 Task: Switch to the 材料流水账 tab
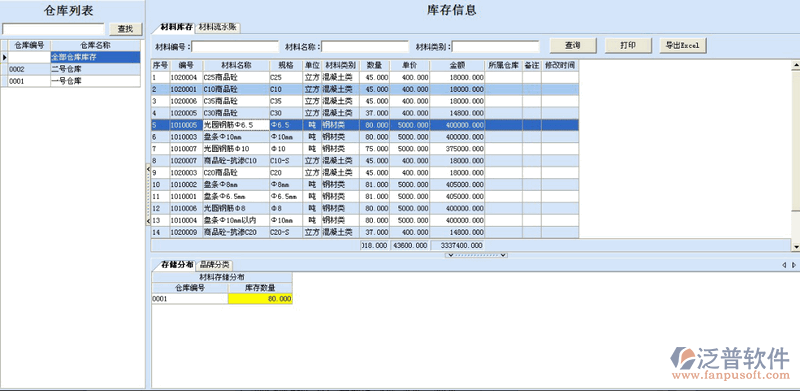[x=217, y=27]
